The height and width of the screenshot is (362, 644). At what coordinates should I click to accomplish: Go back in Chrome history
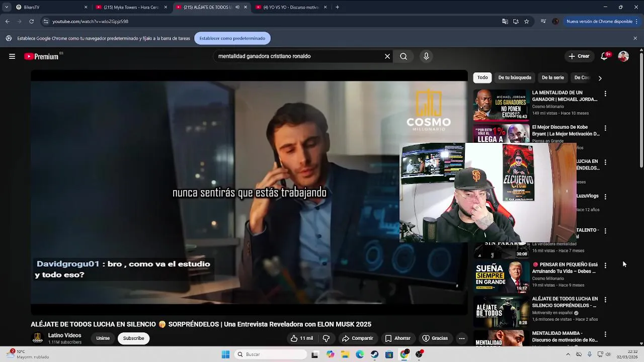coord(7,22)
